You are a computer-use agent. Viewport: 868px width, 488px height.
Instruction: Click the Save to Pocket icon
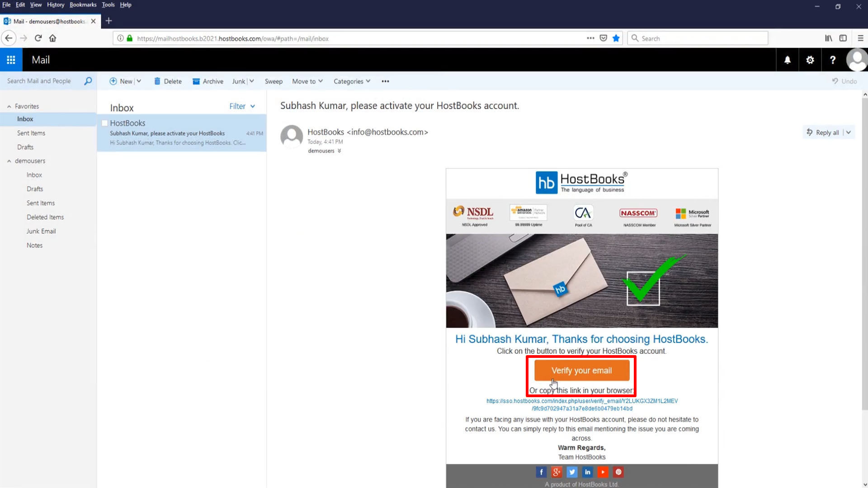click(x=603, y=38)
